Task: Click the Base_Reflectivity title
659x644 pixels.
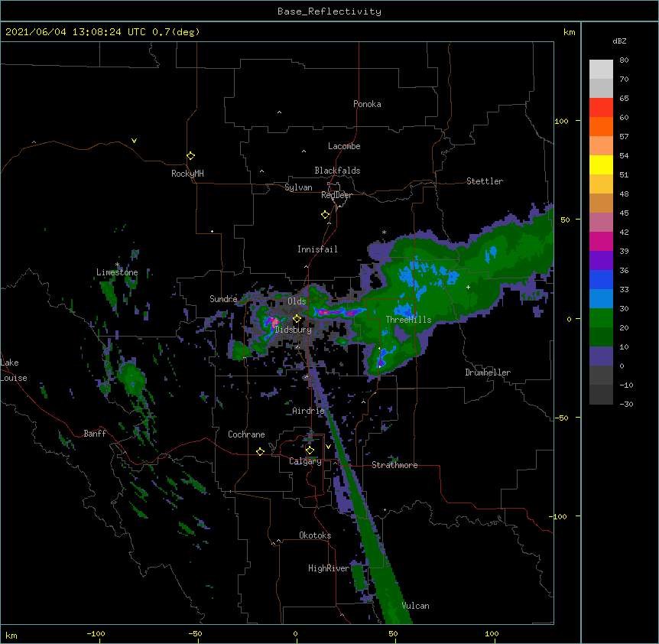Action: (329, 11)
